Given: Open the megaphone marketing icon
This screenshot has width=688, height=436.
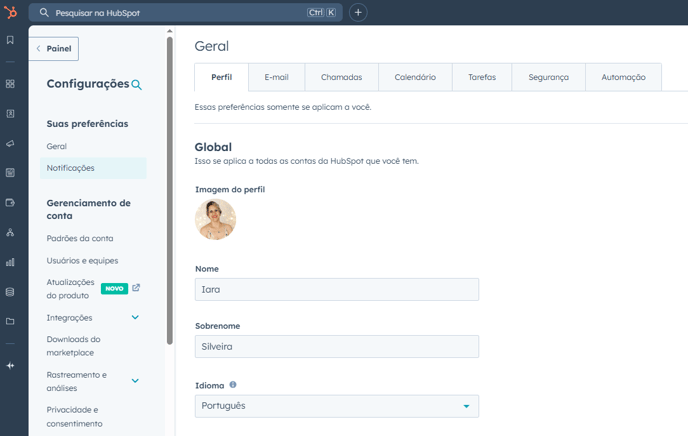Looking at the screenshot, I should coord(10,143).
